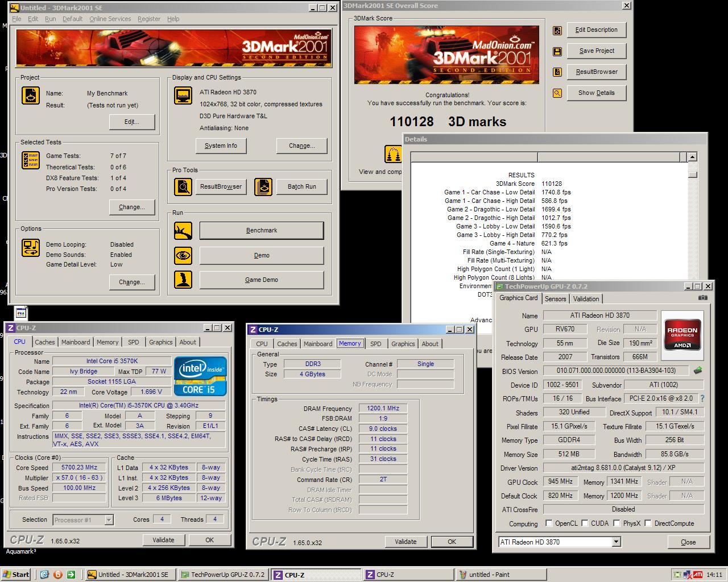
Task: Enable the PhysX checkbox in GPU-Z
Action: pyautogui.click(x=617, y=523)
